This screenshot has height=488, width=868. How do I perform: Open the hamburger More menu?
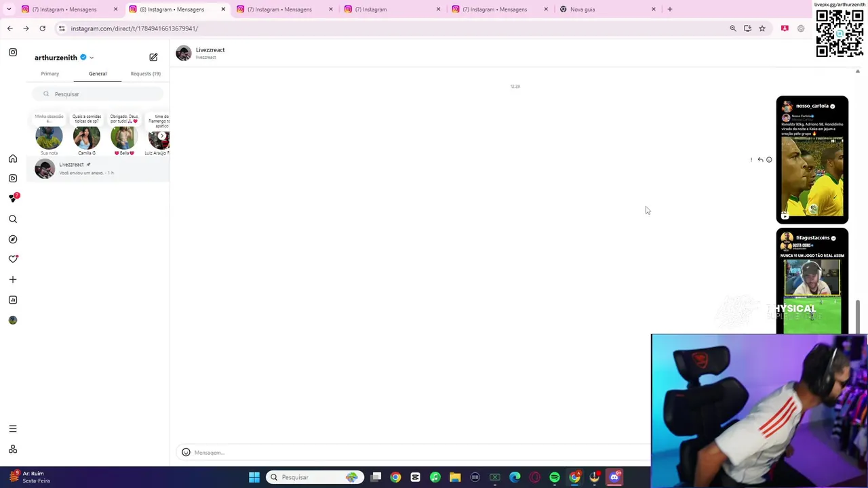coord(13,428)
